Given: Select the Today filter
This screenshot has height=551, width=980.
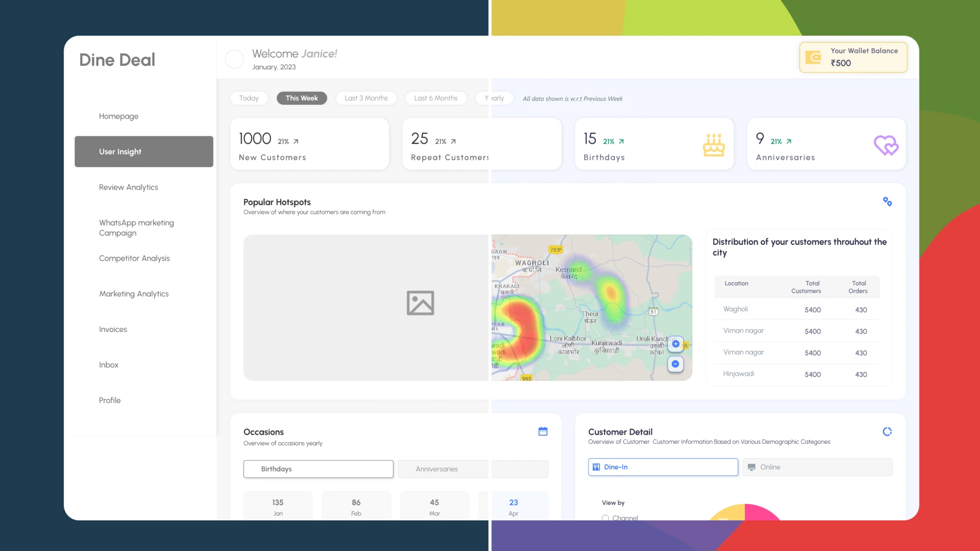Looking at the screenshot, I should point(249,98).
